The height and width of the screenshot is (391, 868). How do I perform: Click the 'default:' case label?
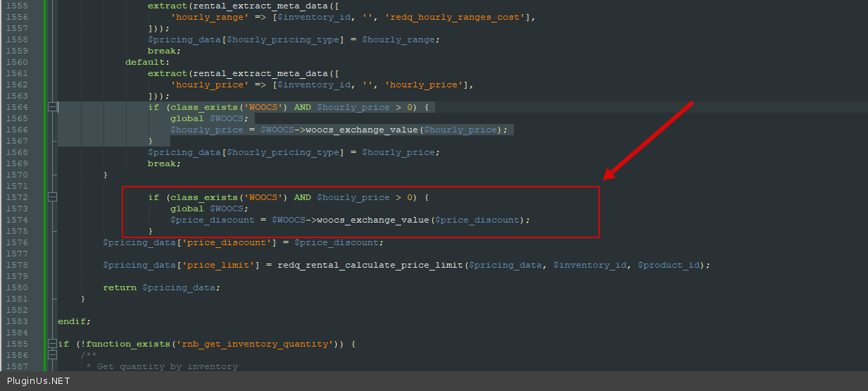(147, 62)
